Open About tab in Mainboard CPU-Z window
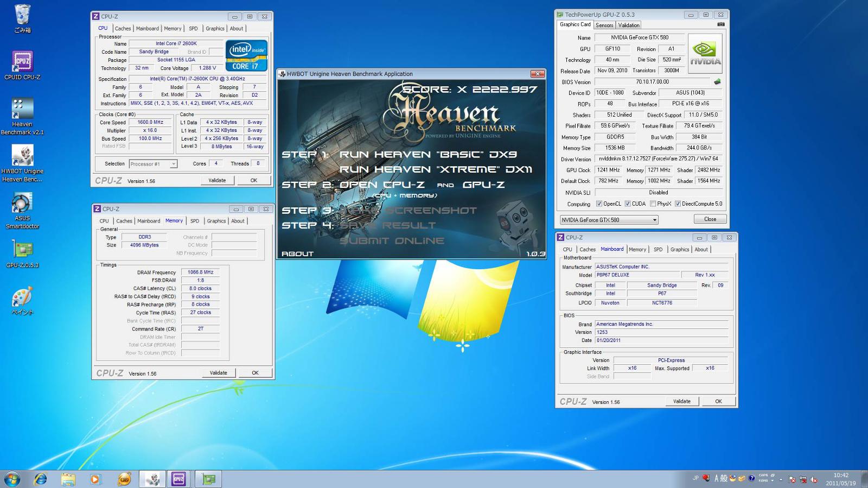This screenshot has height=488, width=868. pos(701,250)
